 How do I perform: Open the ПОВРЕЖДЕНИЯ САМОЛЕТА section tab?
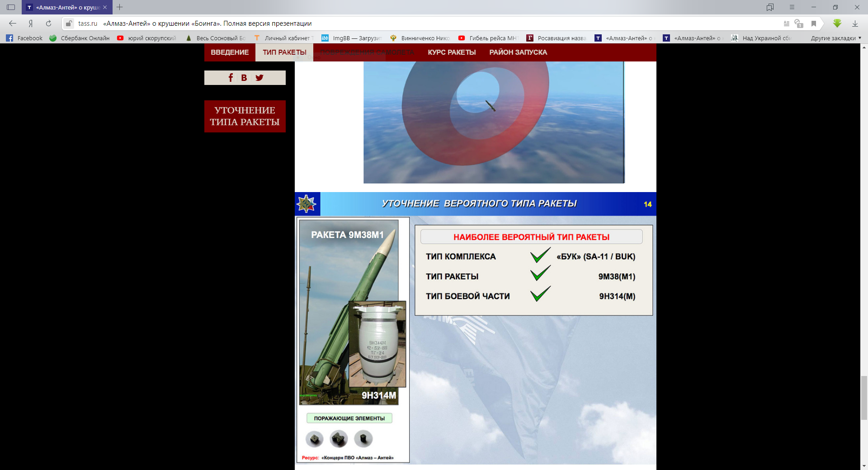[x=367, y=52]
